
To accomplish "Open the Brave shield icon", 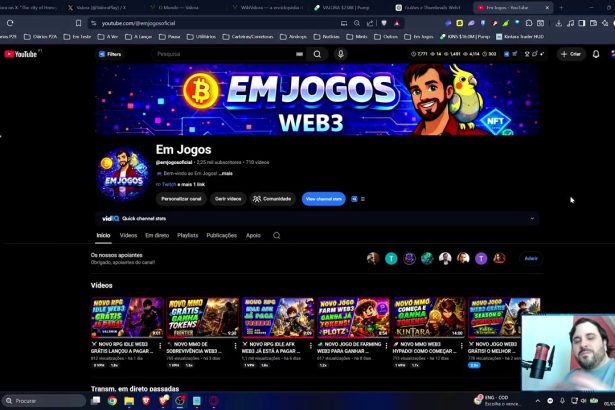I will coord(384,23).
